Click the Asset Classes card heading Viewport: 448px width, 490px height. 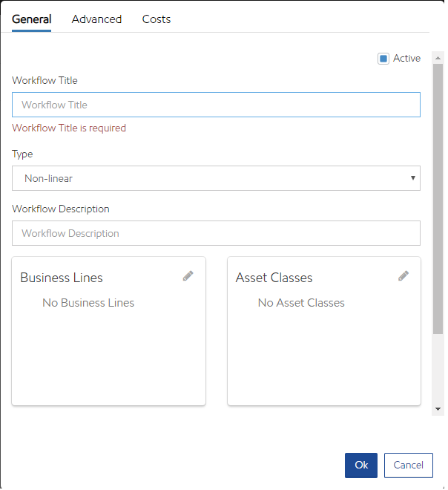274,278
